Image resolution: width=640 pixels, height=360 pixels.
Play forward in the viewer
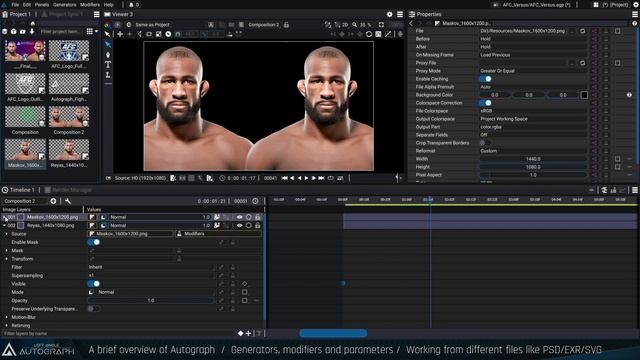tap(307, 178)
